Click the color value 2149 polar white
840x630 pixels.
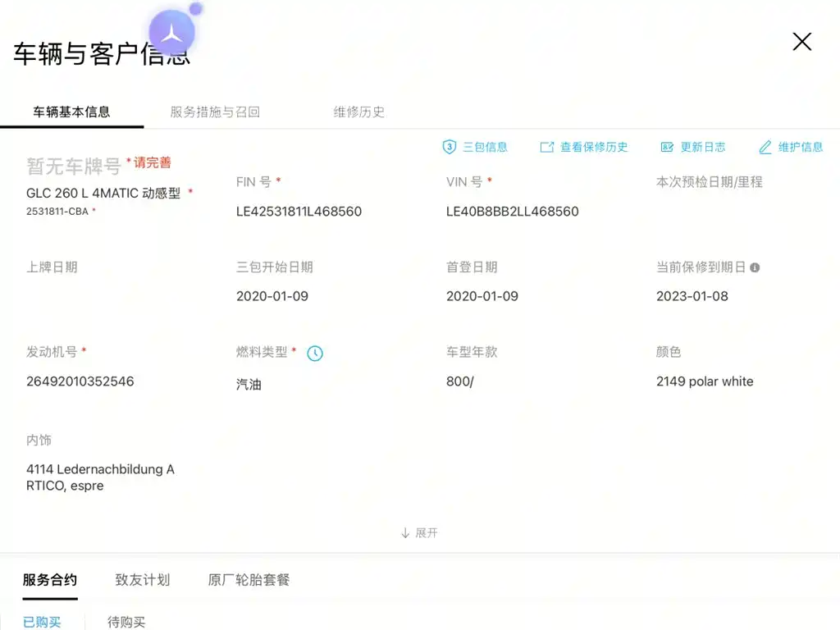tap(705, 381)
